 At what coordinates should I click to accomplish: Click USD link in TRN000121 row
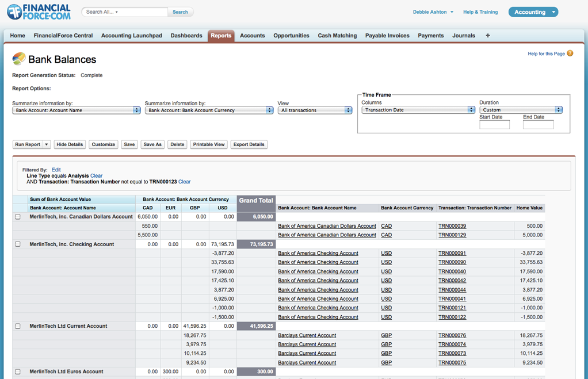pos(386,308)
